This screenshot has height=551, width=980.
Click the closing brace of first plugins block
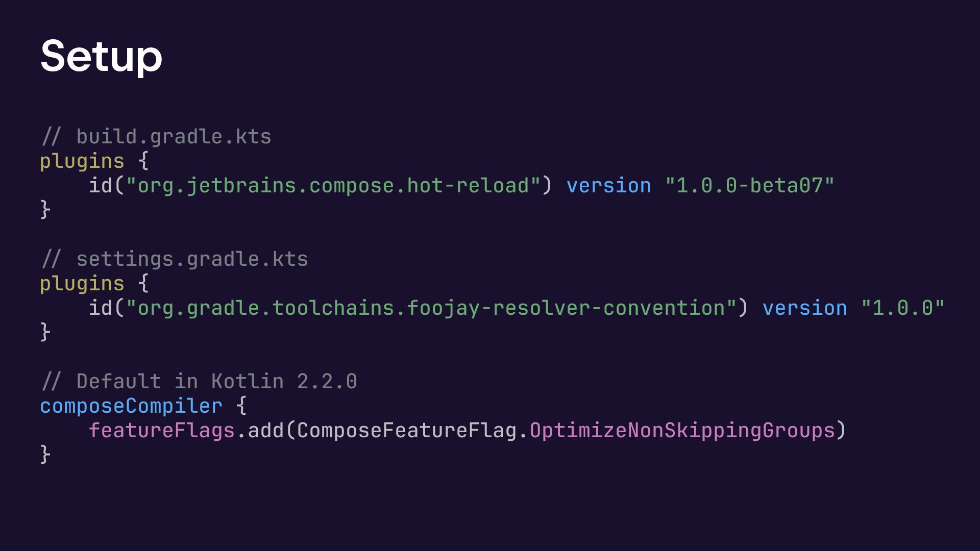[45, 209]
